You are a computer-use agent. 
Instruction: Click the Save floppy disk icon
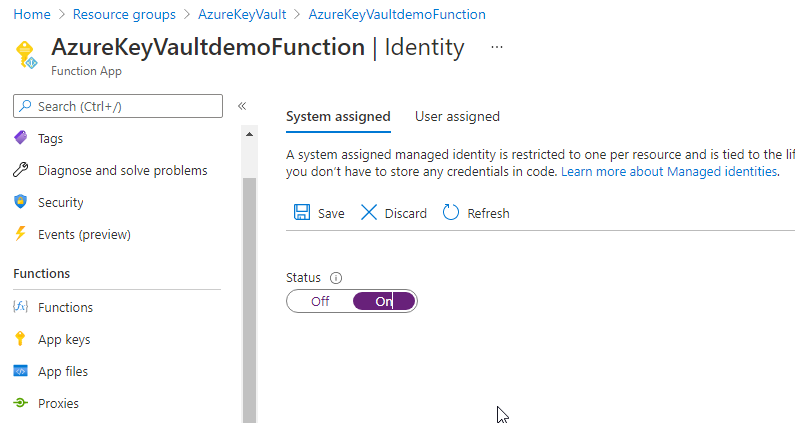click(302, 212)
